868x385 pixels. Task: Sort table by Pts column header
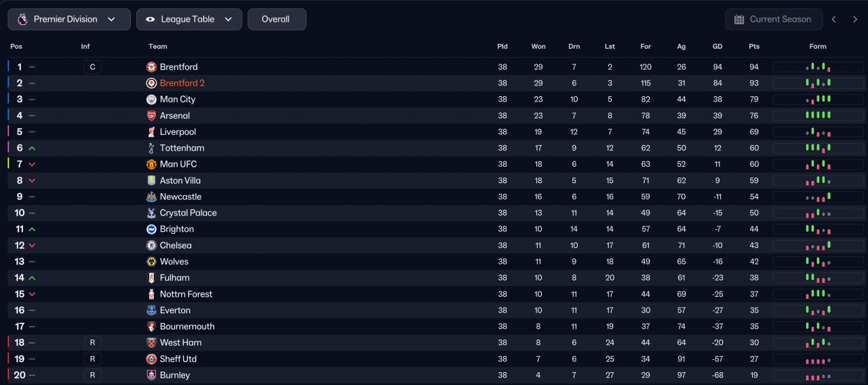pyautogui.click(x=754, y=47)
